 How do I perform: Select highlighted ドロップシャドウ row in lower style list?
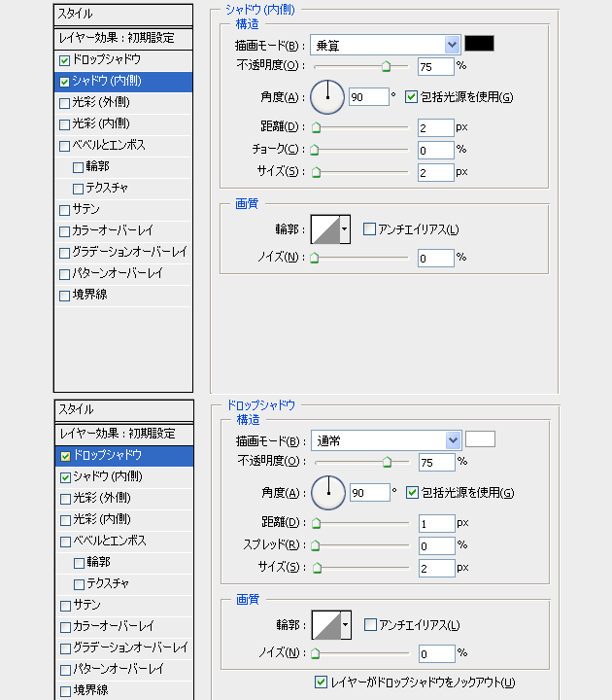(124, 456)
